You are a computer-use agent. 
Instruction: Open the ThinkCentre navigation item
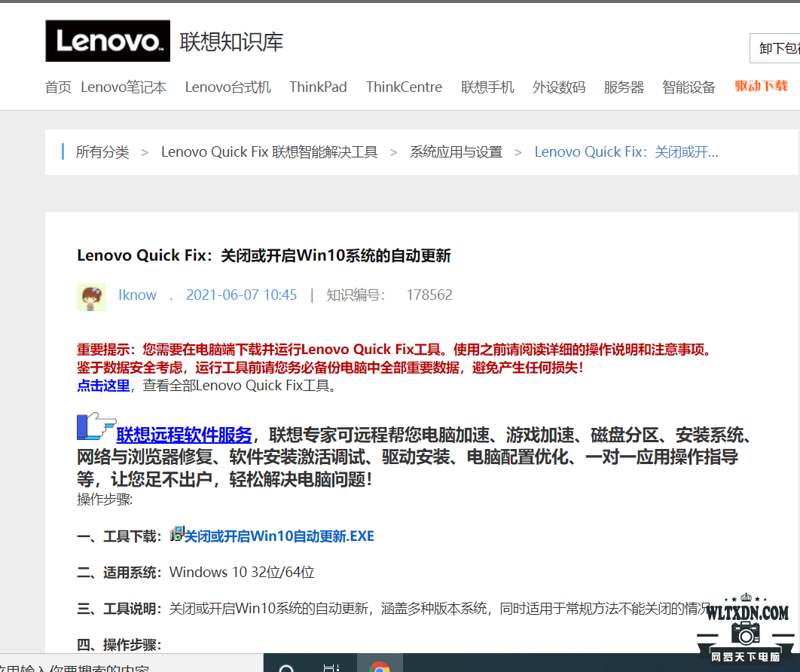[x=404, y=87]
